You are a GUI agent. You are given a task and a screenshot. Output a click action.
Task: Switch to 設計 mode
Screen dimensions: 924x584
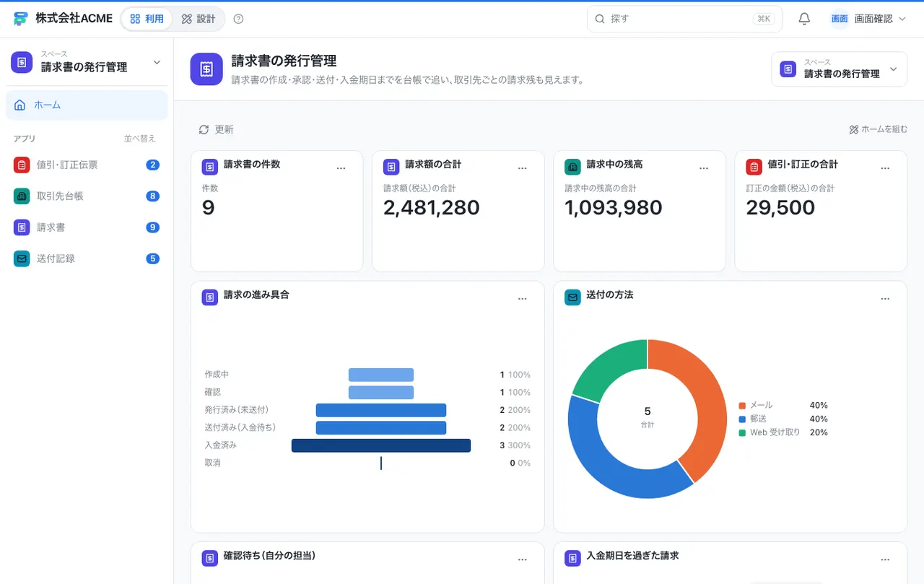pos(199,19)
